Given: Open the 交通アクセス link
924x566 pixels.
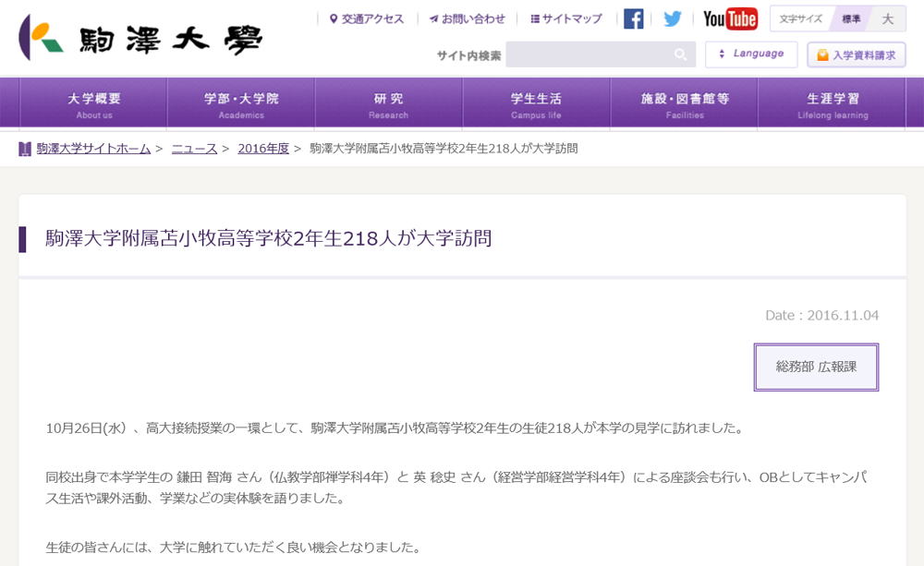Looking at the screenshot, I should click(x=367, y=18).
